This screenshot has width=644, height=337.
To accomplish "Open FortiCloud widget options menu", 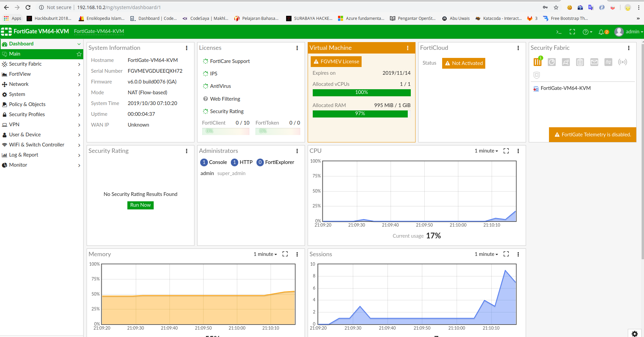I will (518, 48).
